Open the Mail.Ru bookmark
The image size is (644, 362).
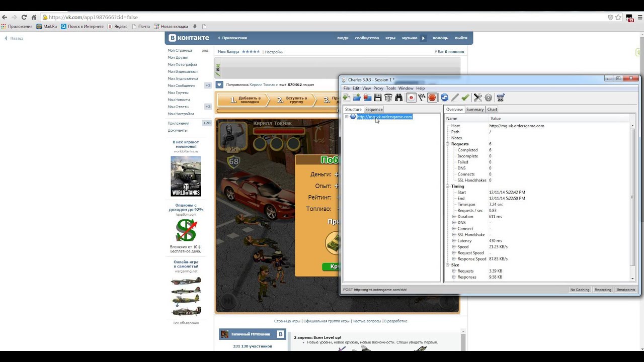click(47, 27)
